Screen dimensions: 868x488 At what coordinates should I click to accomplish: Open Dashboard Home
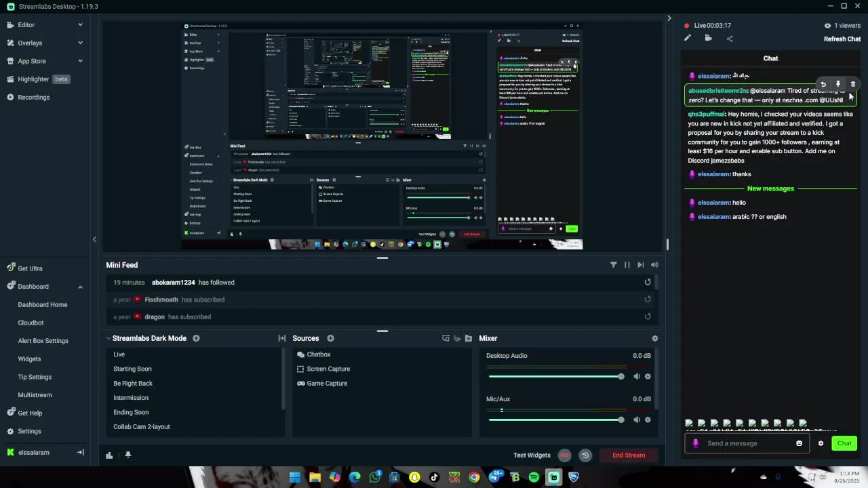[x=42, y=305]
